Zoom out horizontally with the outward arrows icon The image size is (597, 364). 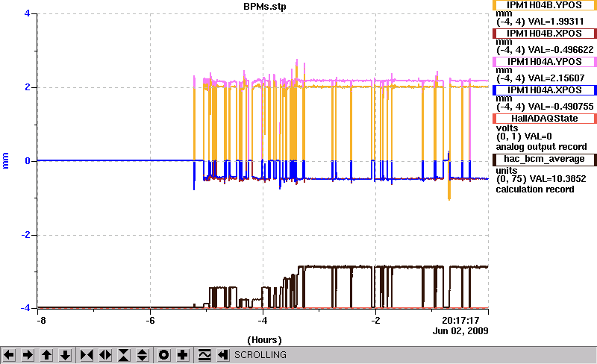(105, 355)
